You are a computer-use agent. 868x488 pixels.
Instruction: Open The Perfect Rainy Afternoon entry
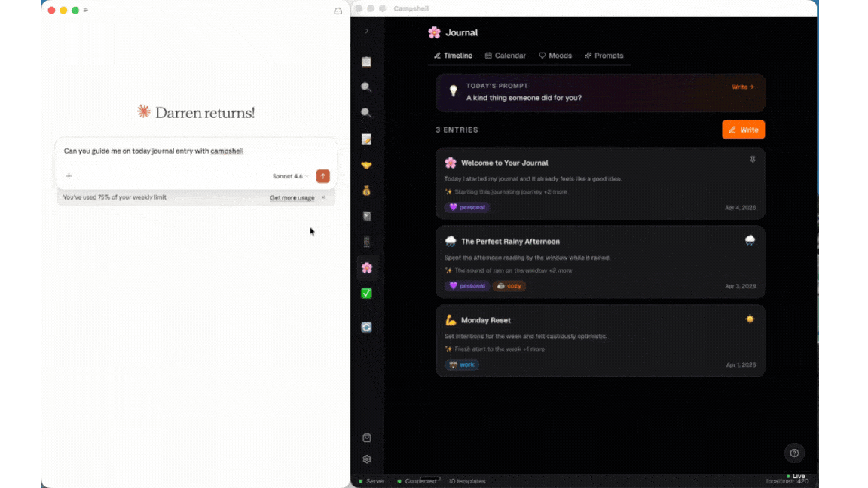(600, 262)
